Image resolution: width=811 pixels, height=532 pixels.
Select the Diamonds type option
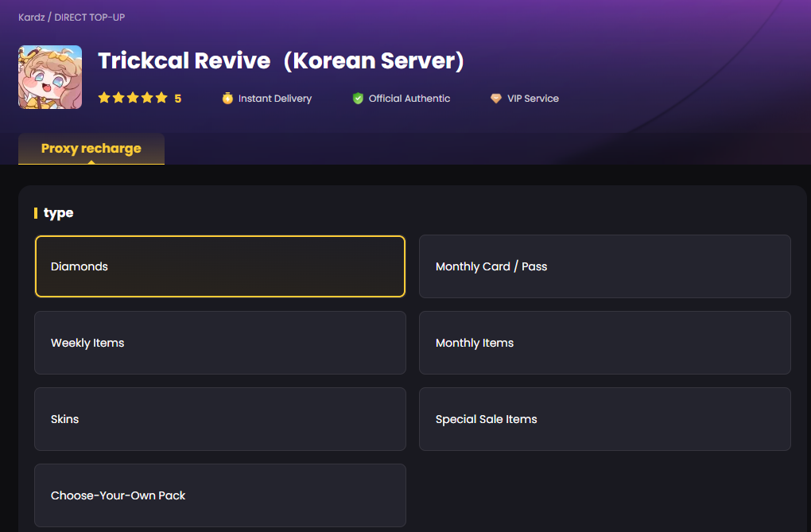(x=220, y=266)
